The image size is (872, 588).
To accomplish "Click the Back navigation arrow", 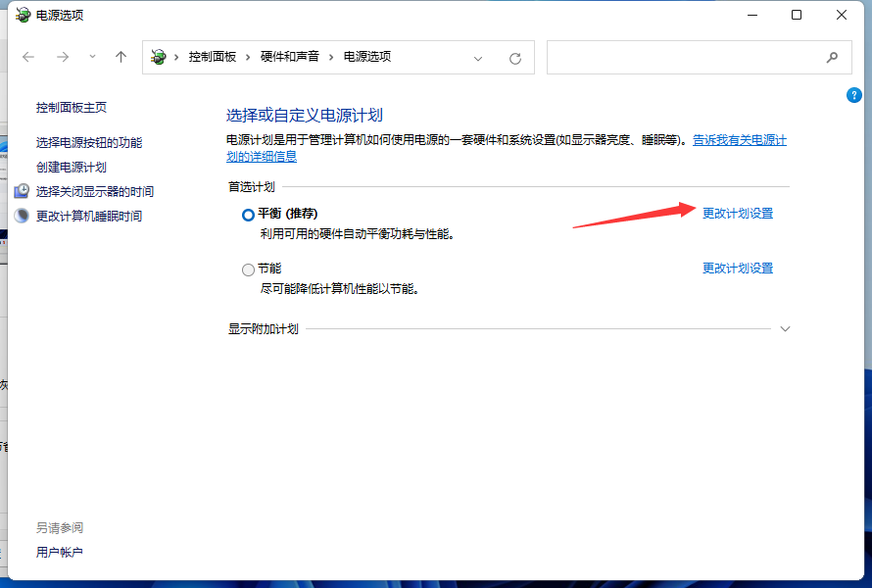I will 28,57.
